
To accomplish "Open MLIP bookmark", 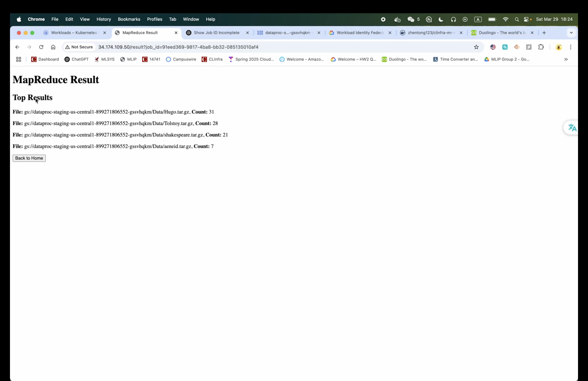I will coord(129,59).
